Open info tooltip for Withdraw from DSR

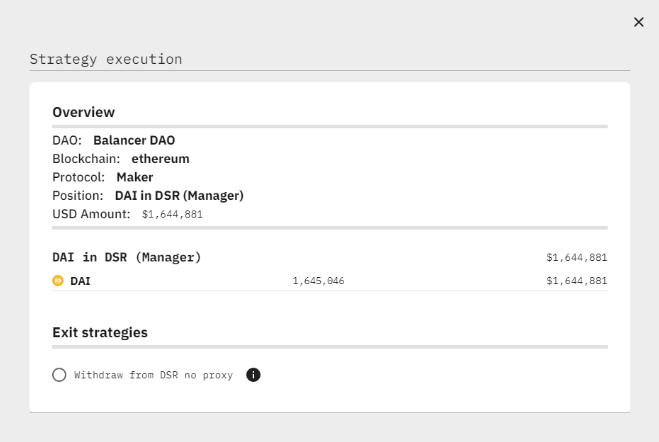253,375
